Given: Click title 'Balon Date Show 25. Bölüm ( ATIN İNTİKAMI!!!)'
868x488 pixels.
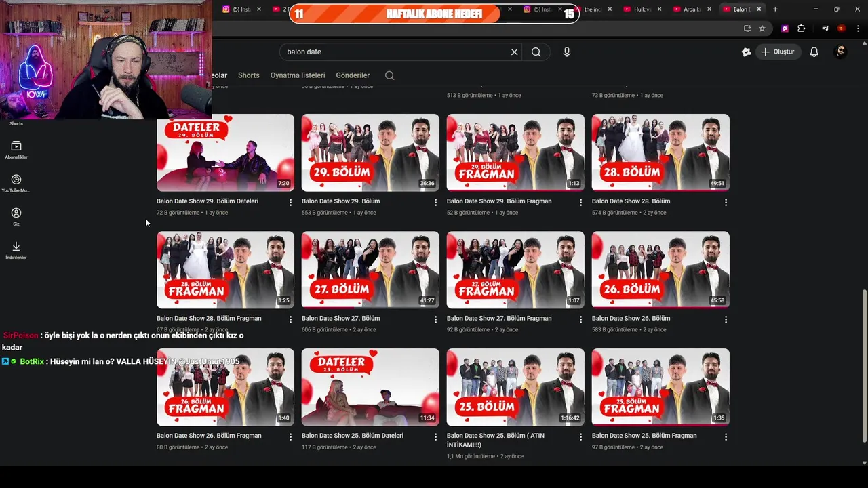Looking at the screenshot, I should coord(496,440).
